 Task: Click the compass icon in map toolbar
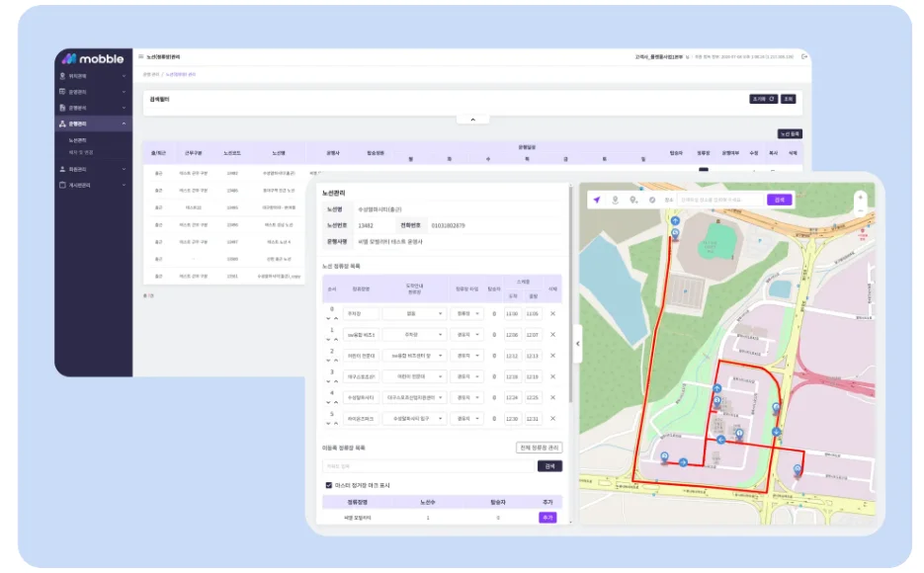tap(651, 200)
